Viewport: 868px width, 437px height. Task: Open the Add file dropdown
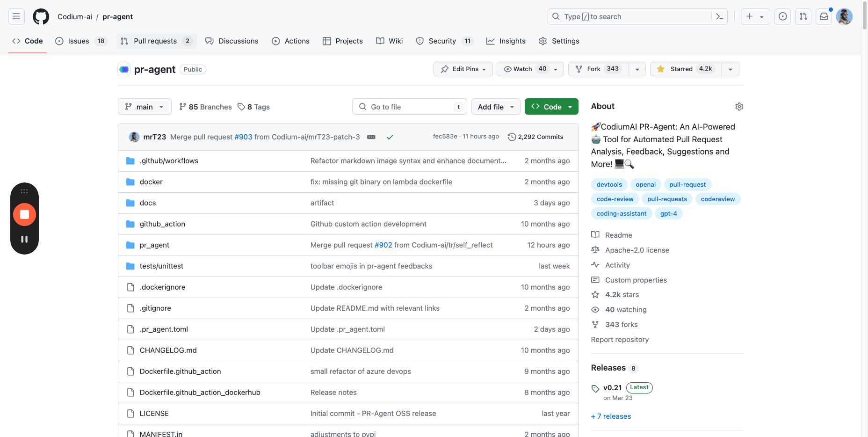496,107
